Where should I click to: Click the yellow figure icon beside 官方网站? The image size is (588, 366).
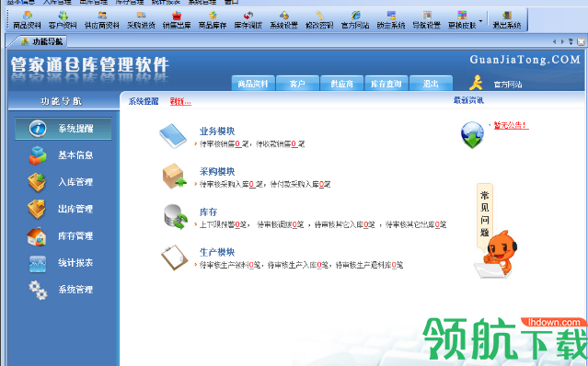click(x=477, y=83)
